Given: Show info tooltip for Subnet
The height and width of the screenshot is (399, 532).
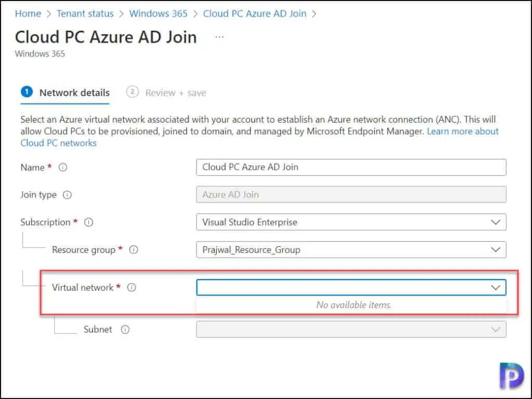Looking at the screenshot, I should (125, 329).
